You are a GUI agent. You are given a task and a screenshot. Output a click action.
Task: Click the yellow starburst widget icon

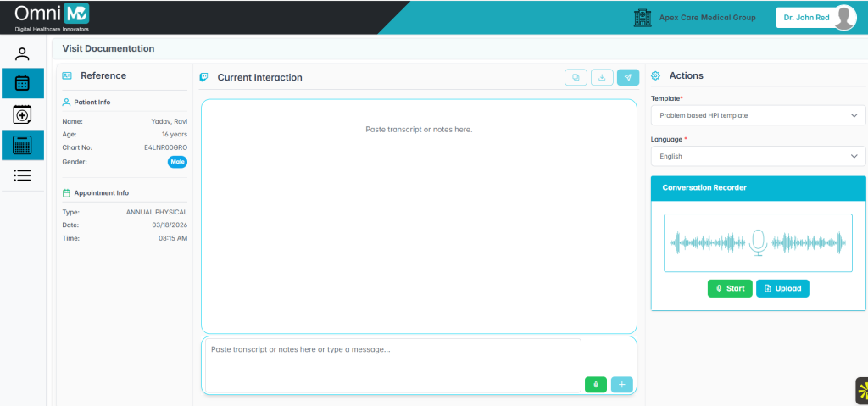(861, 391)
